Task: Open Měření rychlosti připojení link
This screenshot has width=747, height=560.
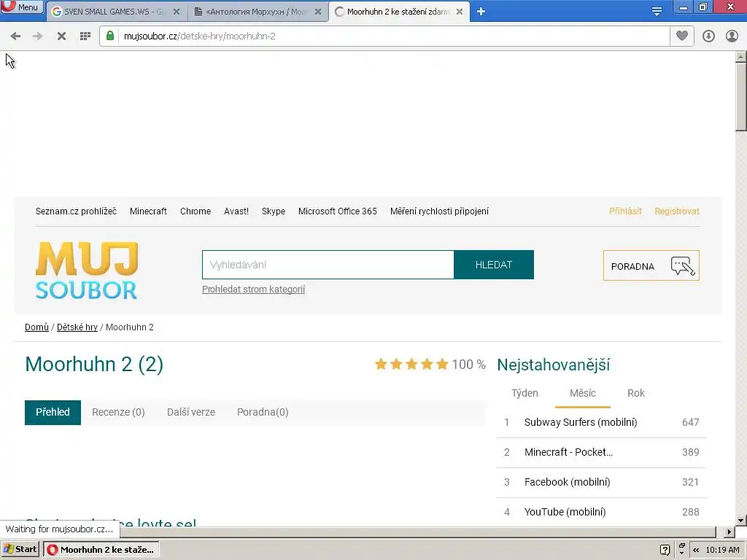Action: [439, 211]
